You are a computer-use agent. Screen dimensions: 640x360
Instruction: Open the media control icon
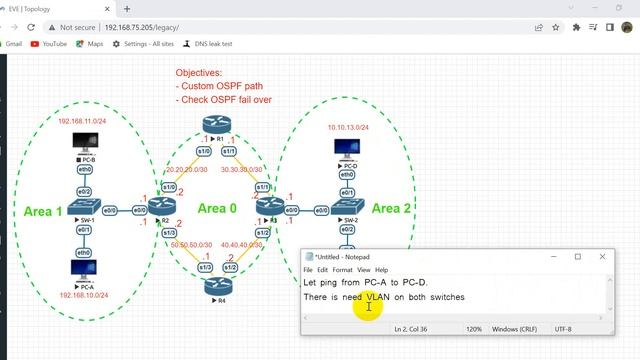(593, 27)
